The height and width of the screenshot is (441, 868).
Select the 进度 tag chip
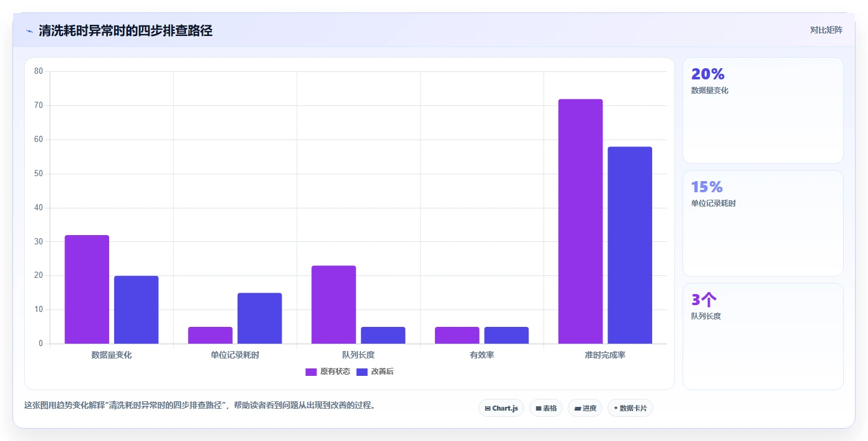click(585, 408)
